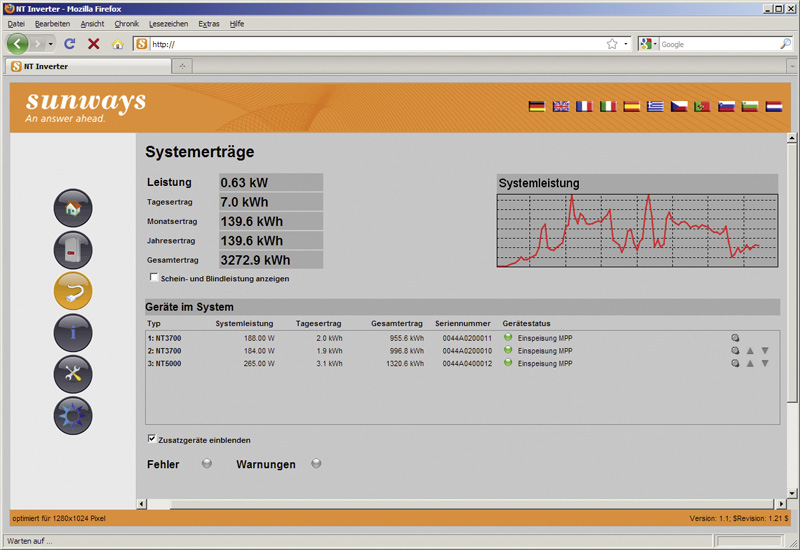
Task: Enable Schein- und Blindleistung anzeigen checkbox
Action: click(x=154, y=277)
